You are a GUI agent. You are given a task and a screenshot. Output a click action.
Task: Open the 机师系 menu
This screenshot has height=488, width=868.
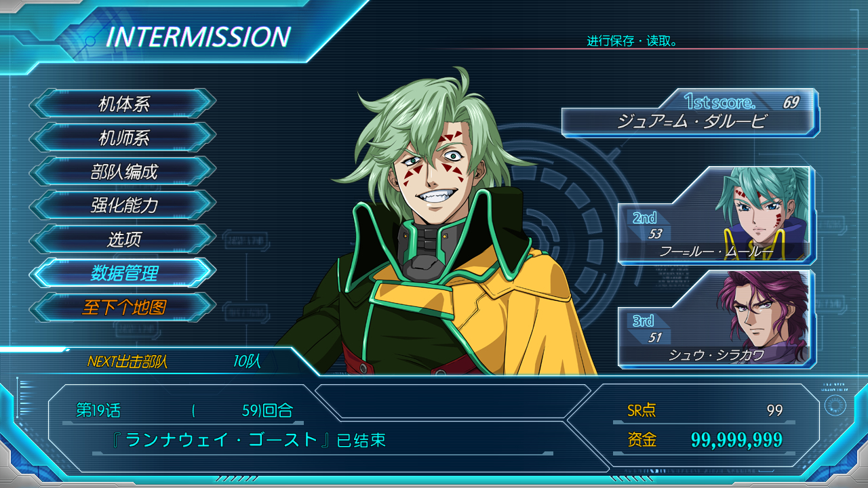(123, 138)
